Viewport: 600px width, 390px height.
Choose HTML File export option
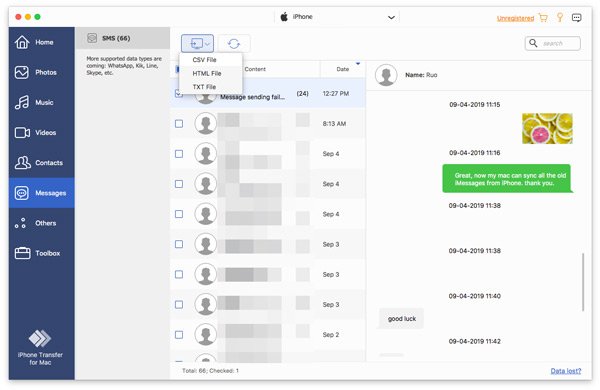point(207,73)
